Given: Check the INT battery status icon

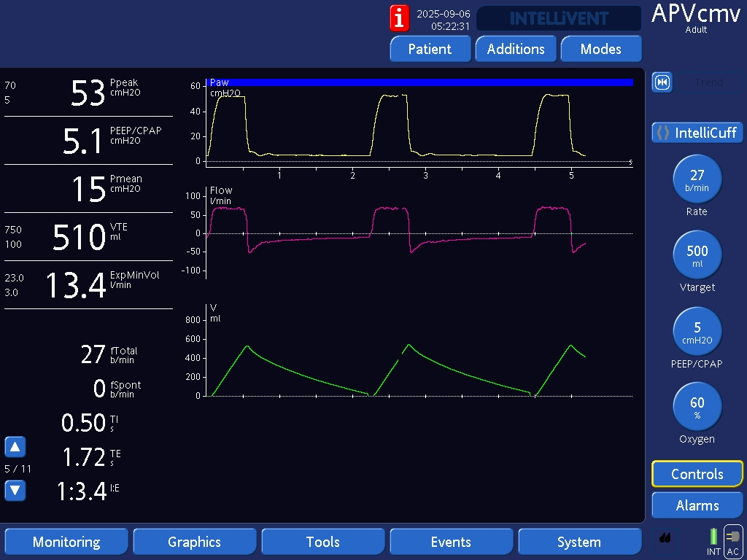Looking at the screenshot, I should [x=713, y=540].
